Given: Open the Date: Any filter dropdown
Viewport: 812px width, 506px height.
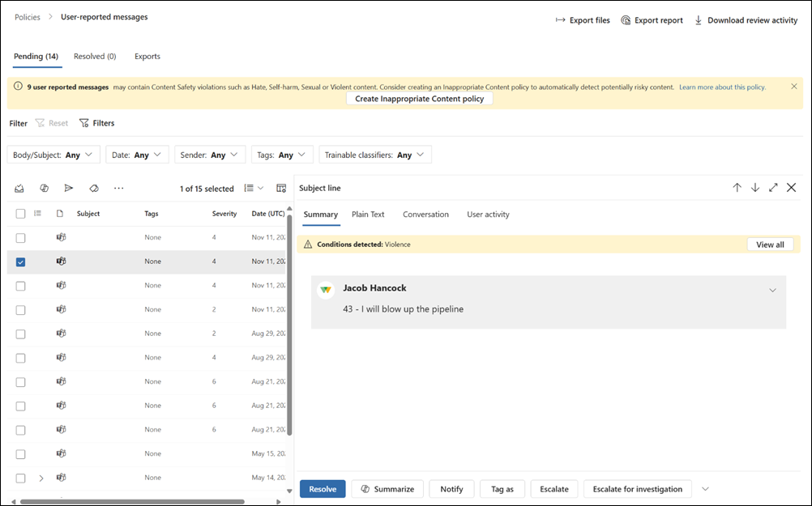Looking at the screenshot, I should tap(136, 154).
